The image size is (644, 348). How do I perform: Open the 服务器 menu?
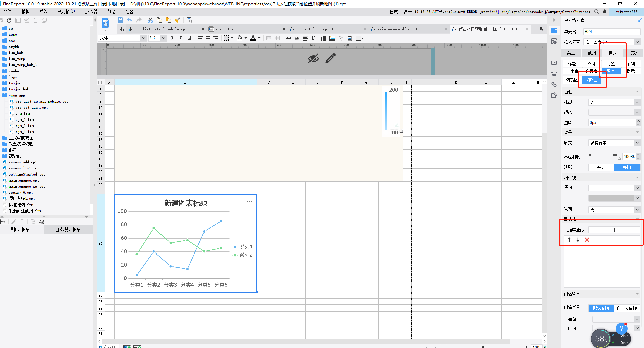tap(91, 12)
